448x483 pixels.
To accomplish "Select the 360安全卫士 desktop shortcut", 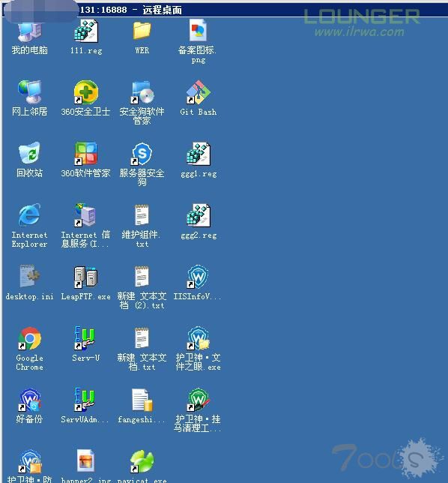I will (x=86, y=92).
